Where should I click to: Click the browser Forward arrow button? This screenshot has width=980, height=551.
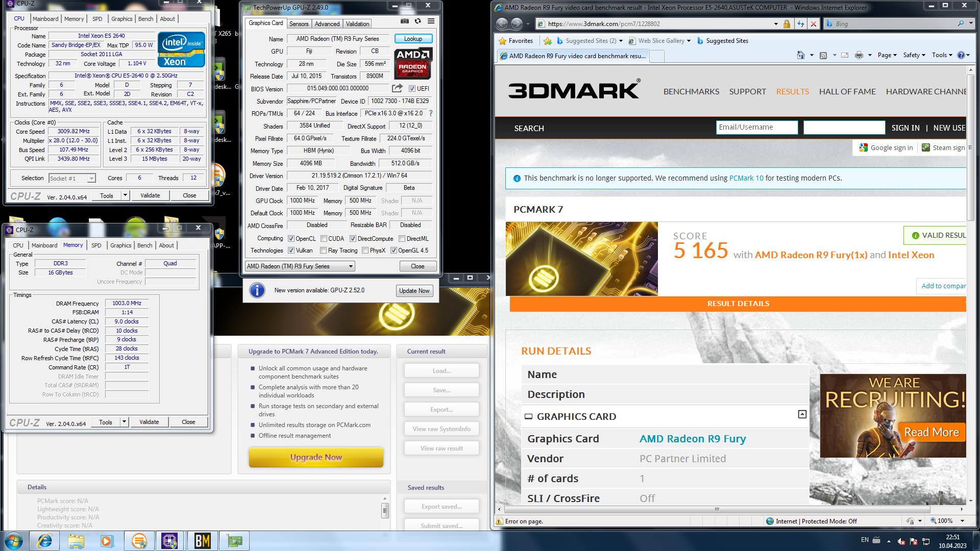[x=517, y=24]
